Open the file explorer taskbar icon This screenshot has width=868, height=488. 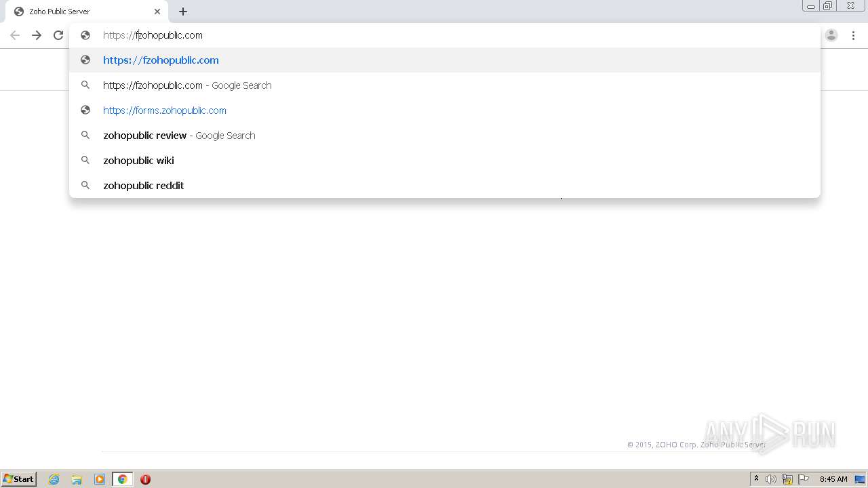tap(77, 479)
